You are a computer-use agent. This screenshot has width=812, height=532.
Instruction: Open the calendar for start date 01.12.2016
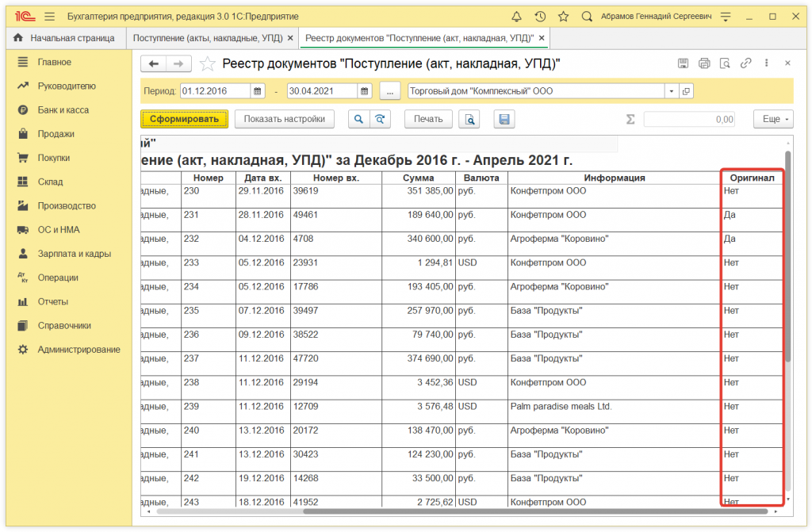tap(258, 91)
